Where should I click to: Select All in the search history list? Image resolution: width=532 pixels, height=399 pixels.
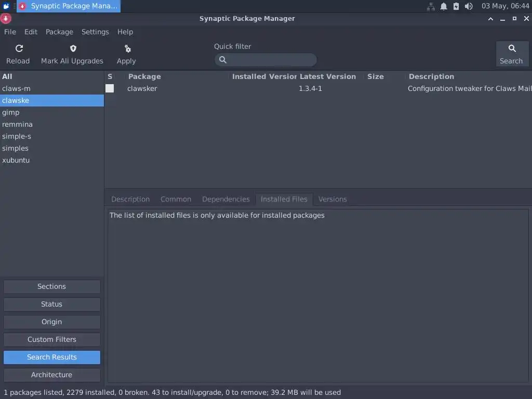pos(52,77)
